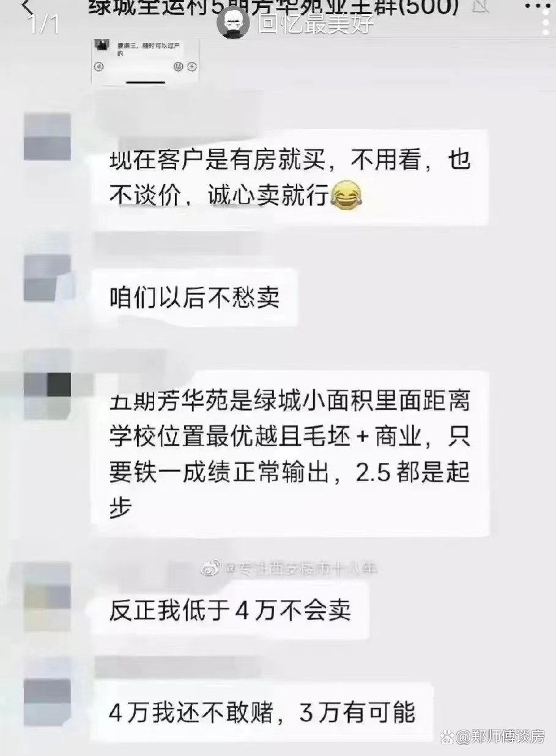The height and width of the screenshot is (756, 556).
Task: Tap avatar beside 现在客户是有房就买 message
Action: pyautogui.click(x=47, y=137)
